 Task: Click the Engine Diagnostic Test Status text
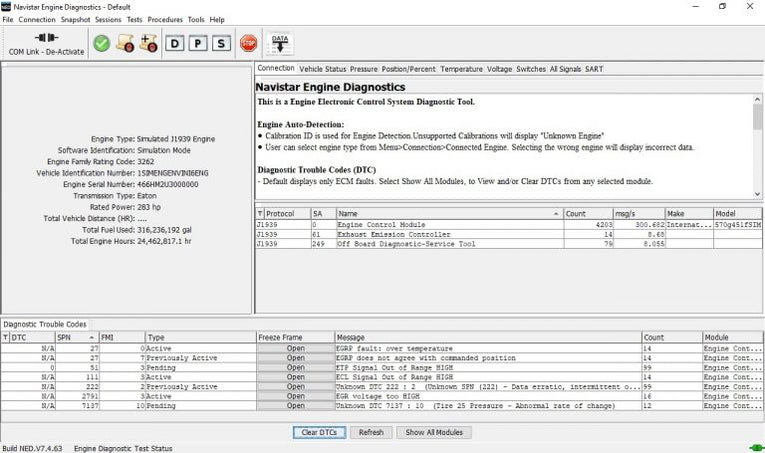pyautogui.click(x=123, y=448)
